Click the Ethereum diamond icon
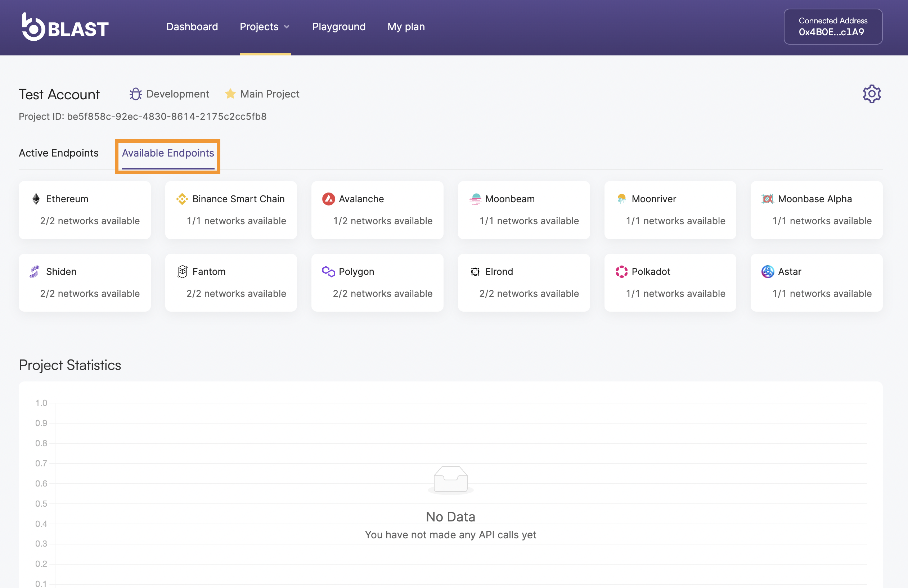This screenshot has height=588, width=908. (36, 199)
